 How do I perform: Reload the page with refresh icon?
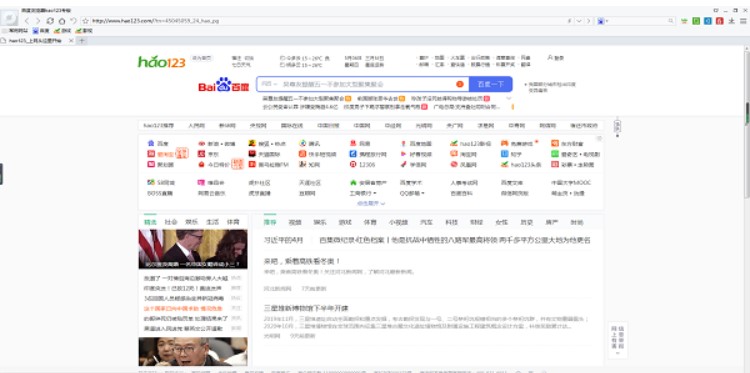pos(50,21)
